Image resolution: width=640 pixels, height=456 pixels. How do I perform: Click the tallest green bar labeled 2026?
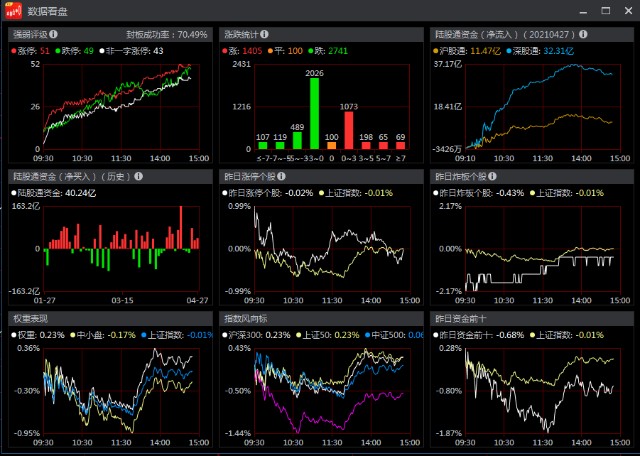coord(314,114)
